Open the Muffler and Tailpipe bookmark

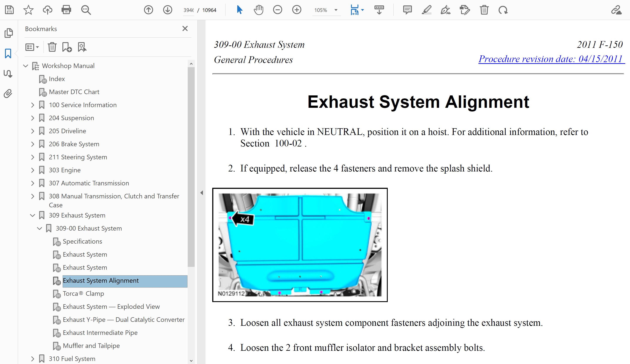pos(91,346)
